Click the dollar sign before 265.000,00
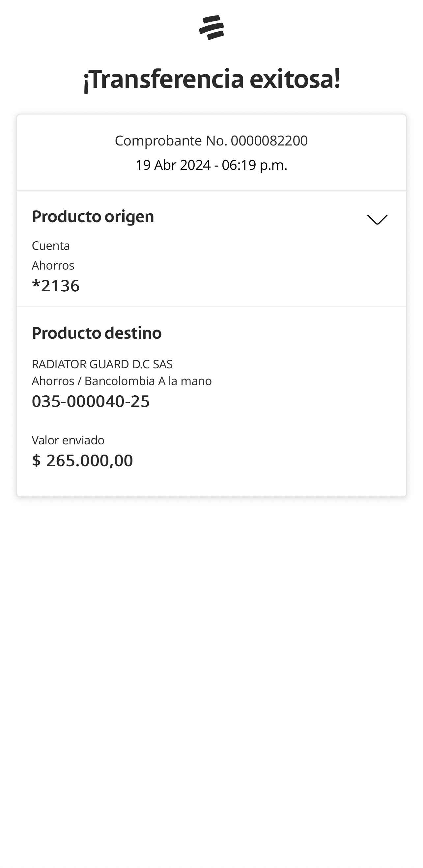The image size is (423, 868). (36, 460)
